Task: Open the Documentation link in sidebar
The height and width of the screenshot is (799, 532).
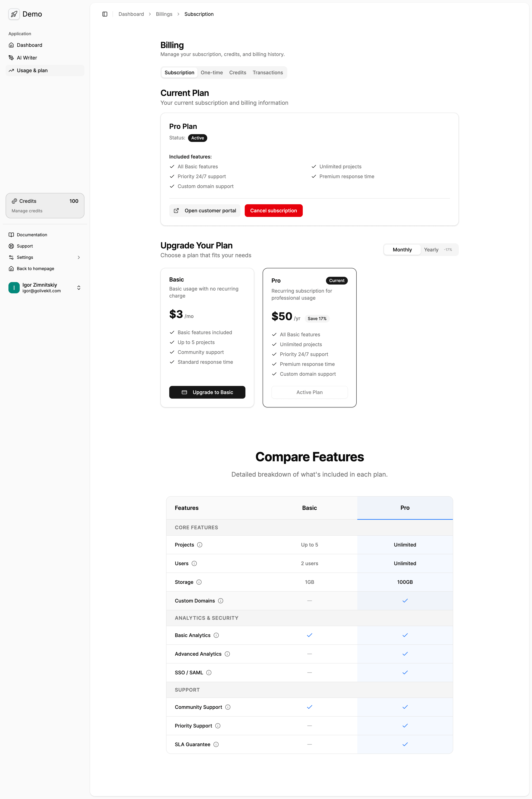Action: [x=45, y=235]
